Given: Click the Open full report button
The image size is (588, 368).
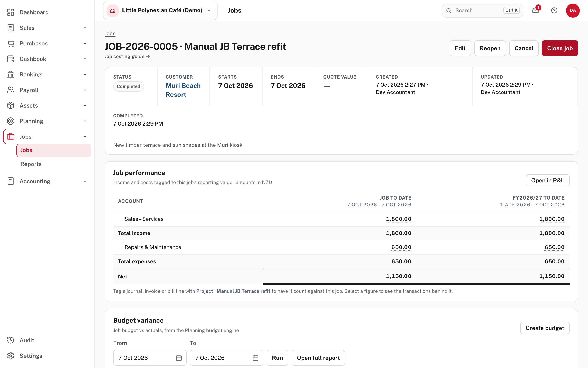Looking at the screenshot, I should [318, 358].
